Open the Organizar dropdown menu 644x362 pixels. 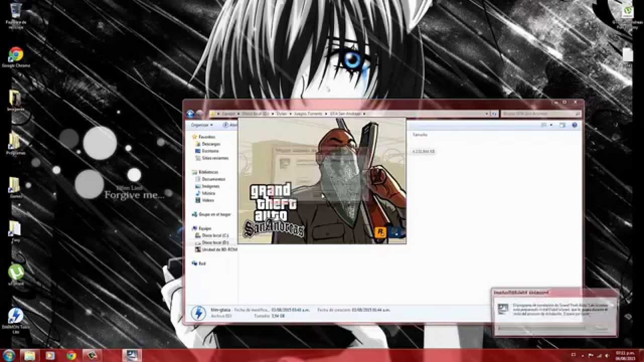click(202, 125)
